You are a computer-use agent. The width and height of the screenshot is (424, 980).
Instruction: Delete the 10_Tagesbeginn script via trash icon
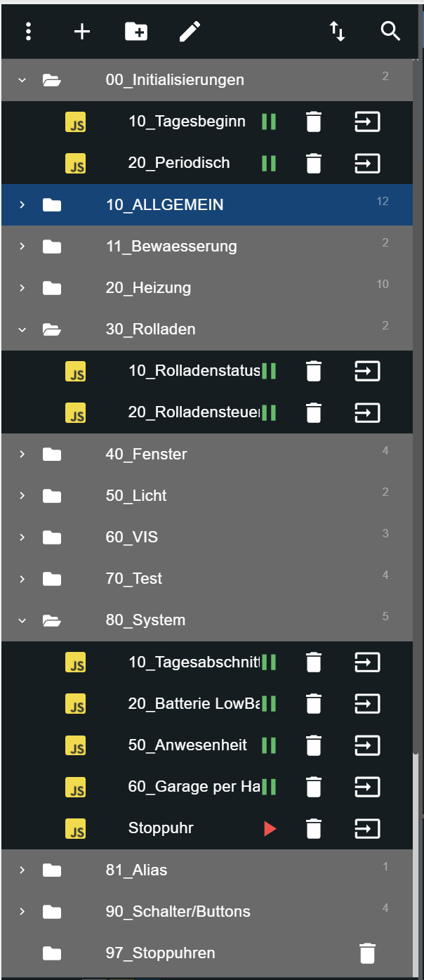click(314, 122)
